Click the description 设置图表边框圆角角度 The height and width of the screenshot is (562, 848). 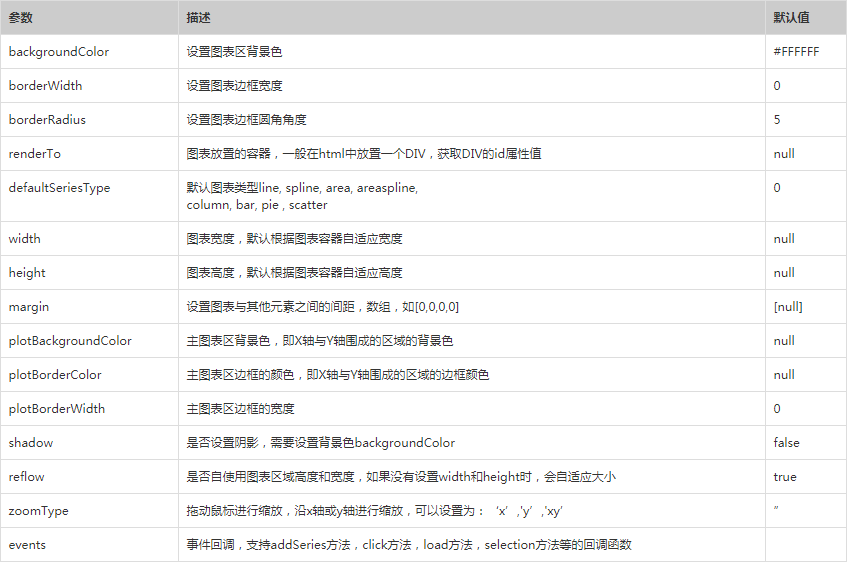click(x=247, y=120)
